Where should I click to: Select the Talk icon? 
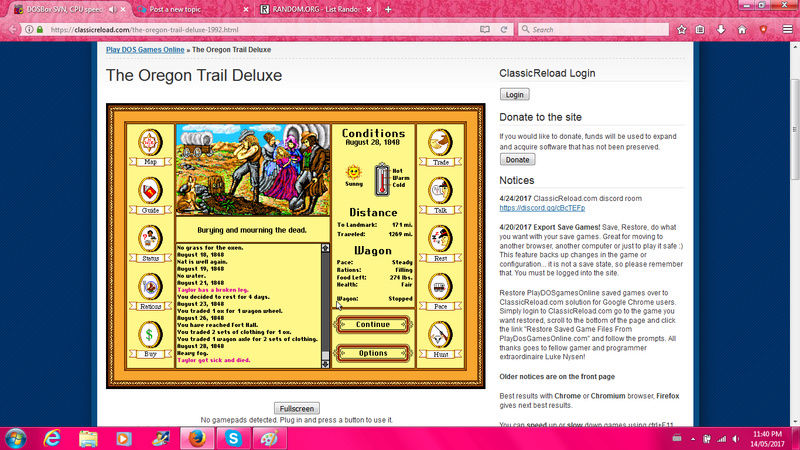[440, 191]
